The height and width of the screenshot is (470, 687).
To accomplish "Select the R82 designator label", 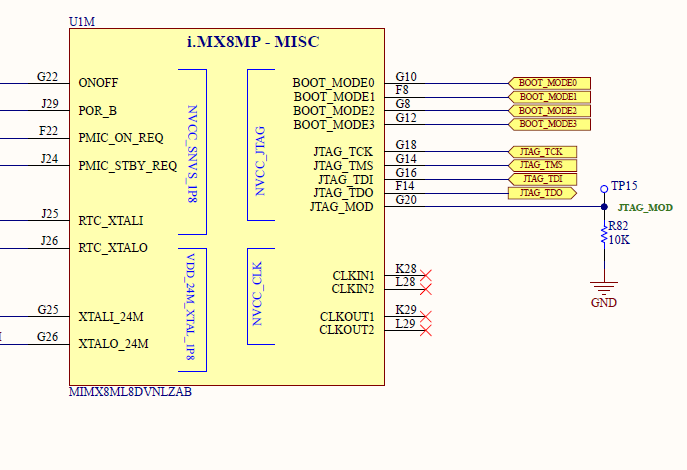I will pyautogui.click(x=618, y=226).
